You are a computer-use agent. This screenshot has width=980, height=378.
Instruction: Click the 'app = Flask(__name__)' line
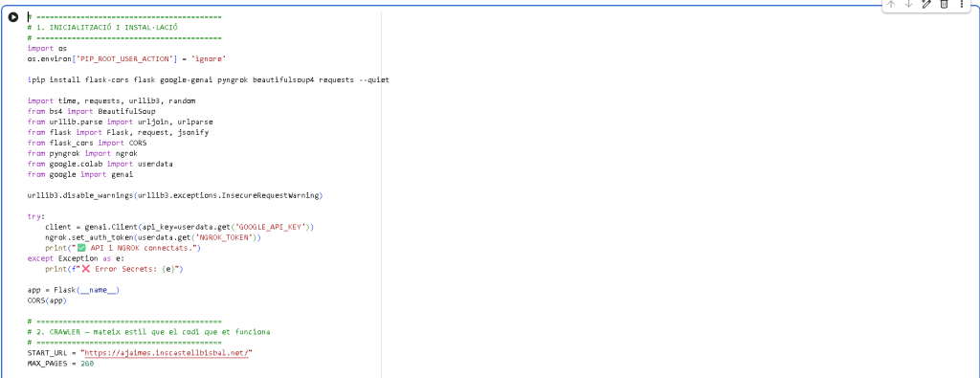73,290
